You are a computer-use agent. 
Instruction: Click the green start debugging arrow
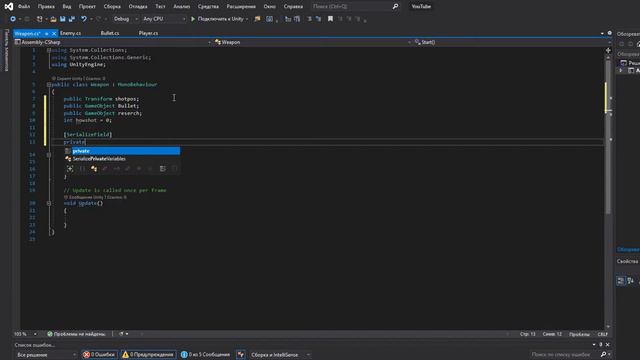(193, 19)
